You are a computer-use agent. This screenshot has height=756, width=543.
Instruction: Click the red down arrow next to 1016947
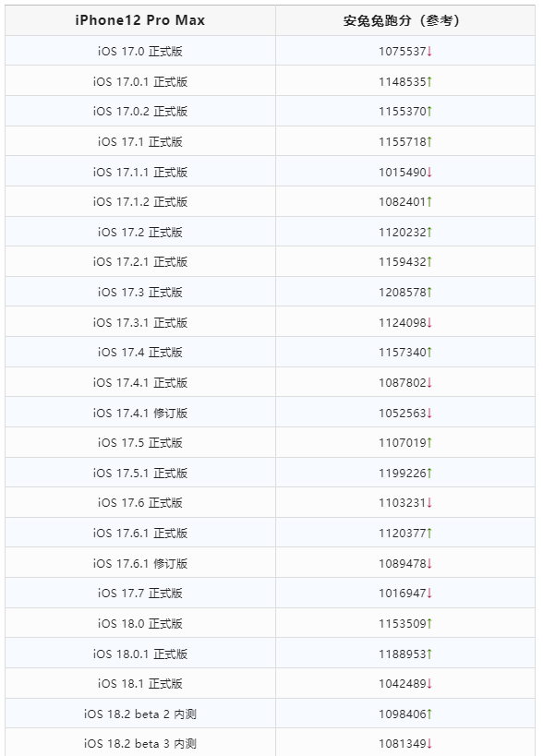[x=429, y=593]
